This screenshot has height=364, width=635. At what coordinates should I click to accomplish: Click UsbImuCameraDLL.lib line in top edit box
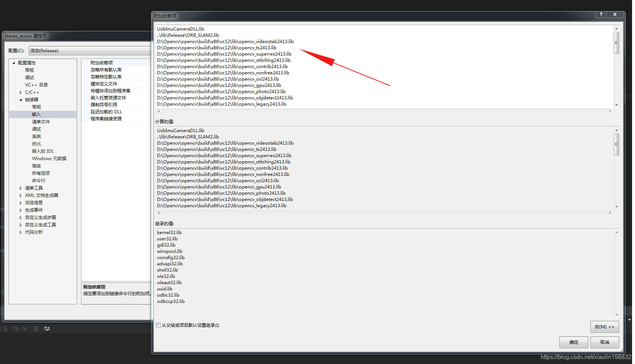tap(181, 29)
